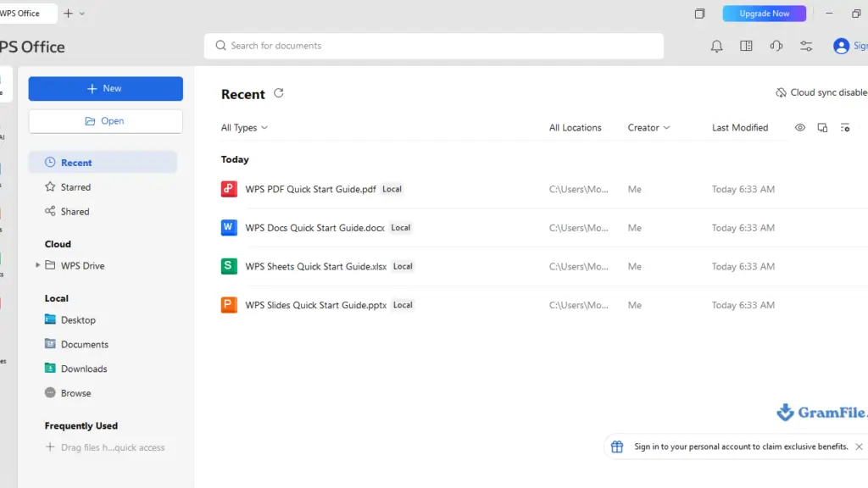Click the PDF icon of WPS PDF Quick Start Guide
868x488 pixels.
[x=229, y=189]
